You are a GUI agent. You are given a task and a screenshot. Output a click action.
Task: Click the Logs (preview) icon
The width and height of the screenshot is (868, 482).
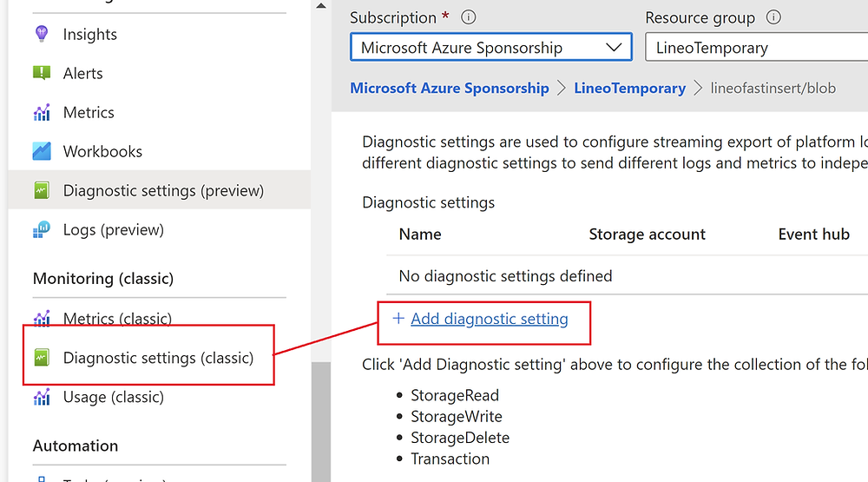pyautogui.click(x=42, y=229)
